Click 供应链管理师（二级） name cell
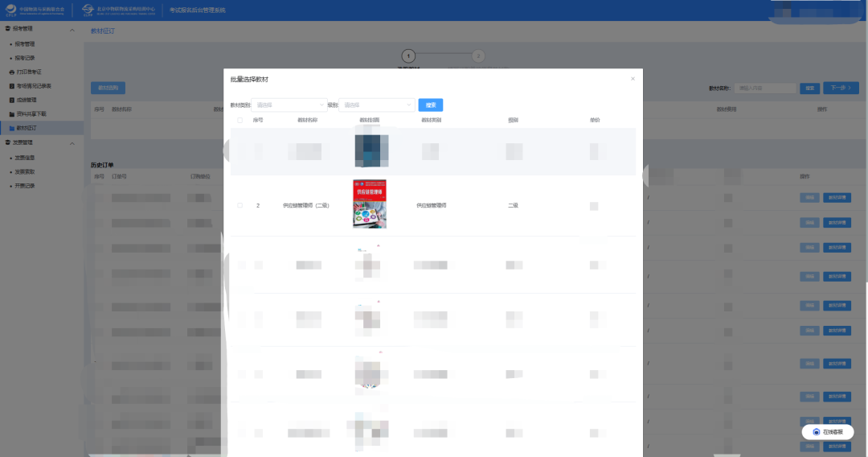868x457 pixels. point(306,205)
